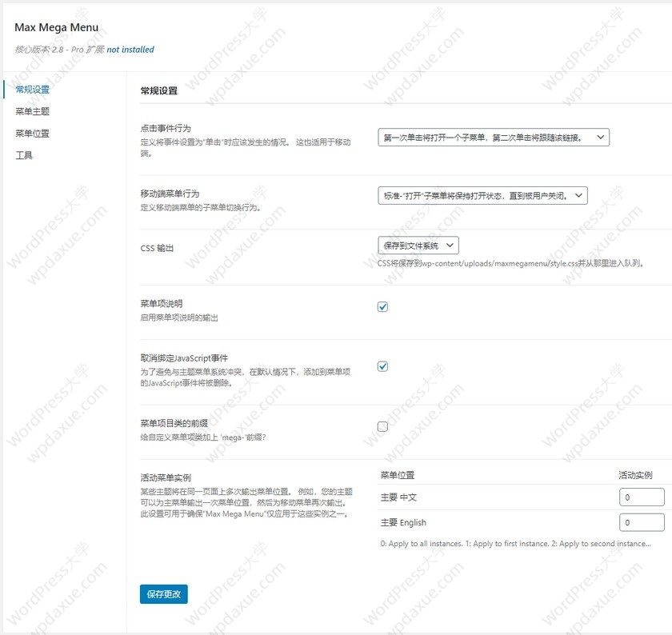The width and height of the screenshot is (672, 635).
Task: Enable the 菜单项目类的前缀 checkbox
Action: pyautogui.click(x=382, y=426)
